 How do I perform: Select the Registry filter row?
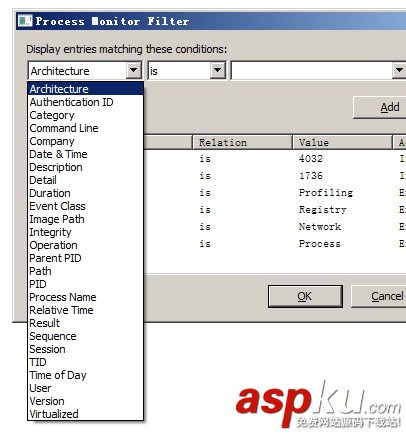(x=275, y=210)
